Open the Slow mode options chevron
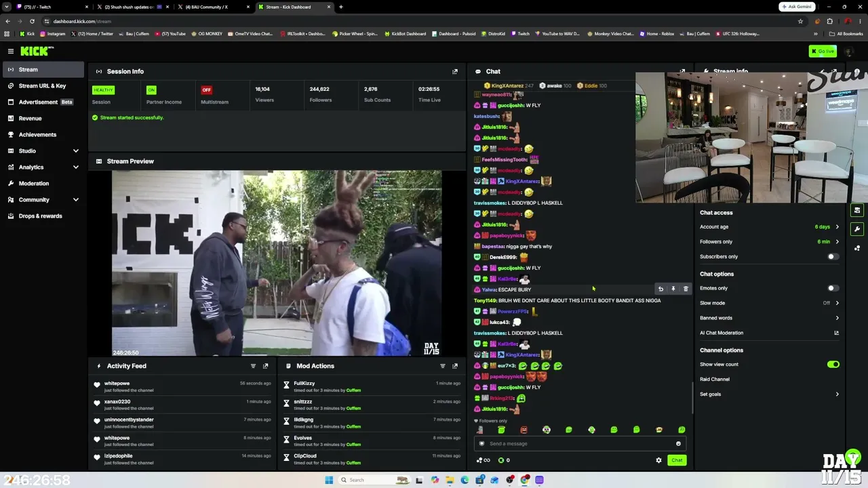 837,303
